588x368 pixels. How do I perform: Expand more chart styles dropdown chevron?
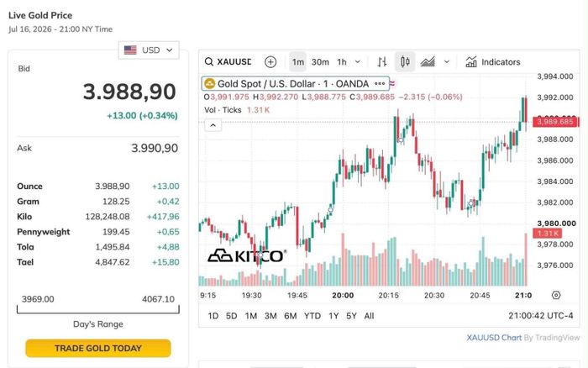447,62
